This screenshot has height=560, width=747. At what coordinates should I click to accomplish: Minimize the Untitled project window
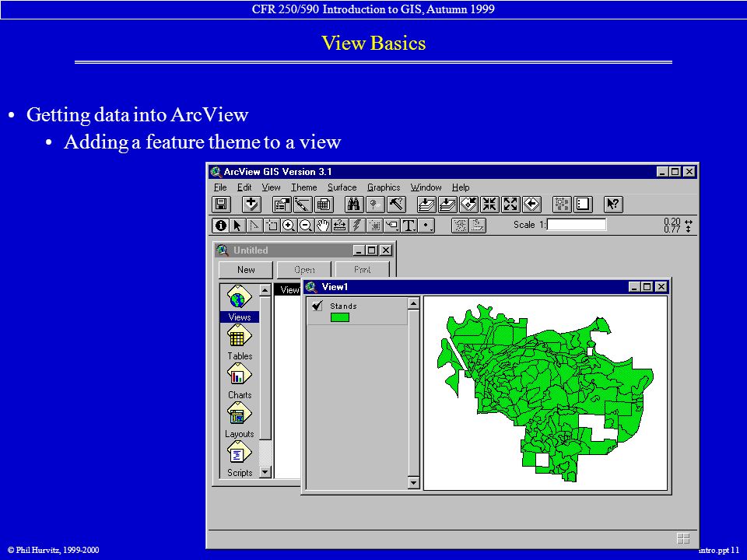359,250
